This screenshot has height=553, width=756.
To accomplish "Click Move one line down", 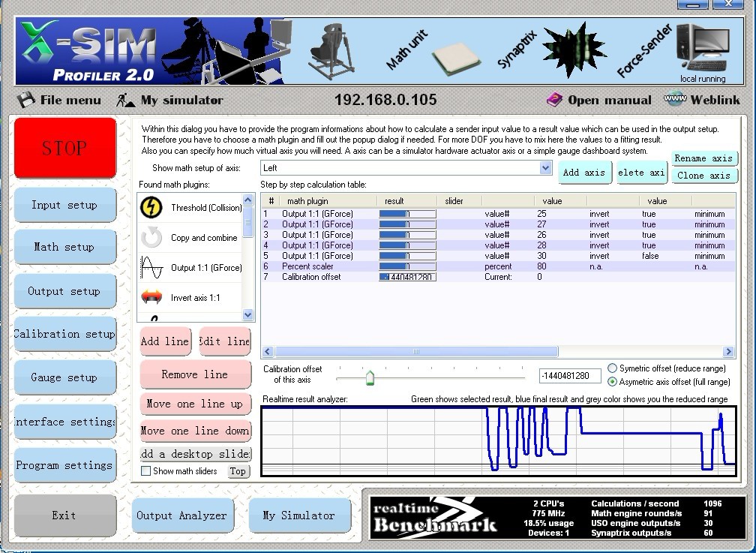I will click(195, 431).
